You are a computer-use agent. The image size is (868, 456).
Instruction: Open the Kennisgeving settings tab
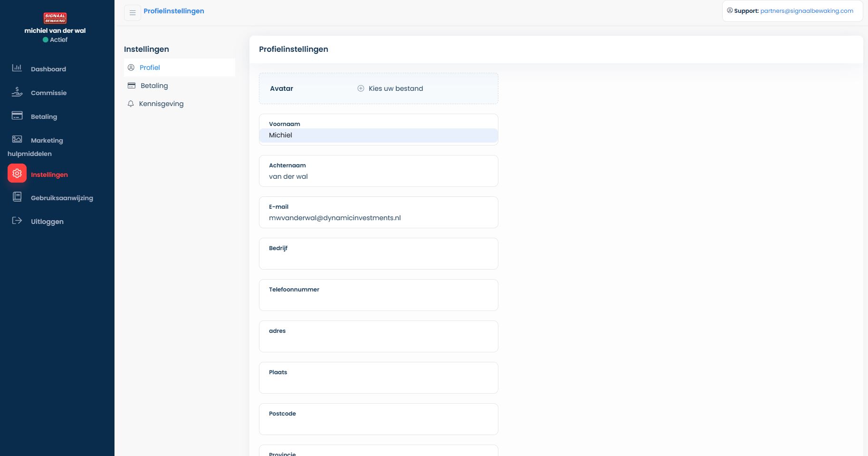(x=161, y=104)
